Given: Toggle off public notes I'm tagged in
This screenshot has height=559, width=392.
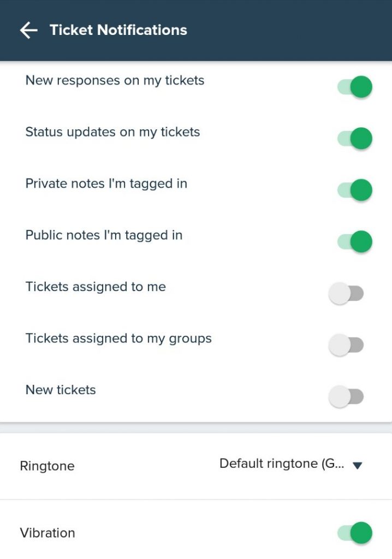Looking at the screenshot, I should click(x=354, y=241).
